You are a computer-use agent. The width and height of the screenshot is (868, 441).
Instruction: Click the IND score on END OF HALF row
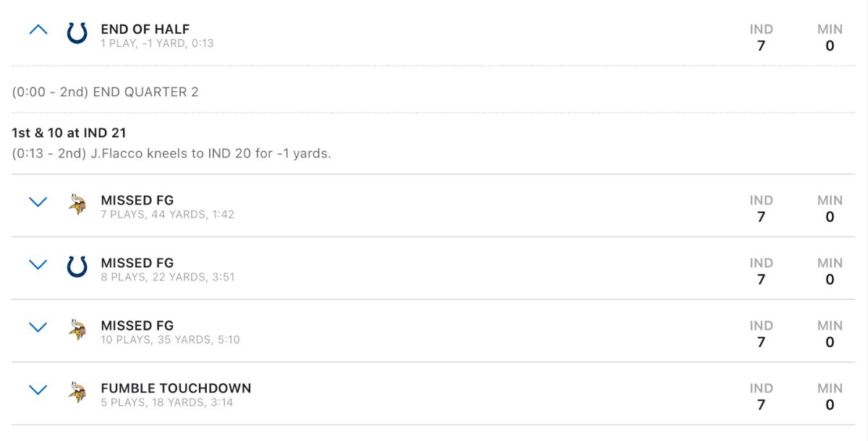(x=761, y=38)
